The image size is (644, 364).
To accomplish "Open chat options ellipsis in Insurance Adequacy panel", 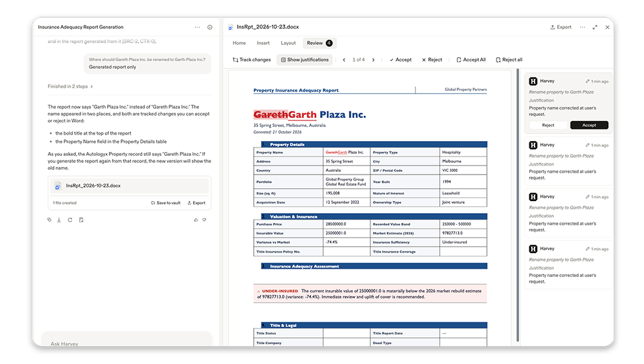I will coord(197,27).
